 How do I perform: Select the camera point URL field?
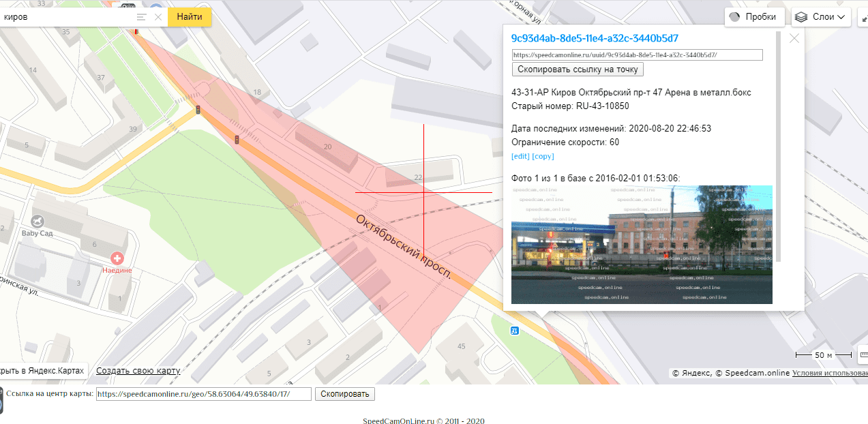click(x=637, y=55)
